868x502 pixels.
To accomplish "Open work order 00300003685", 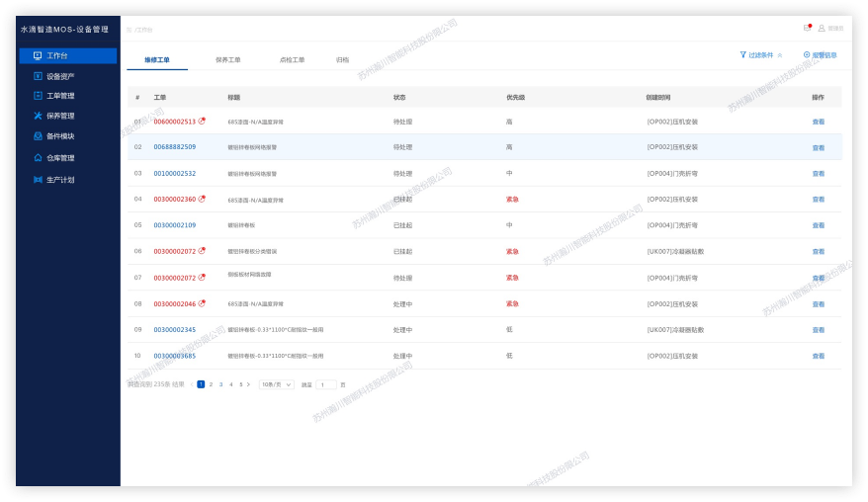I will coord(175,356).
